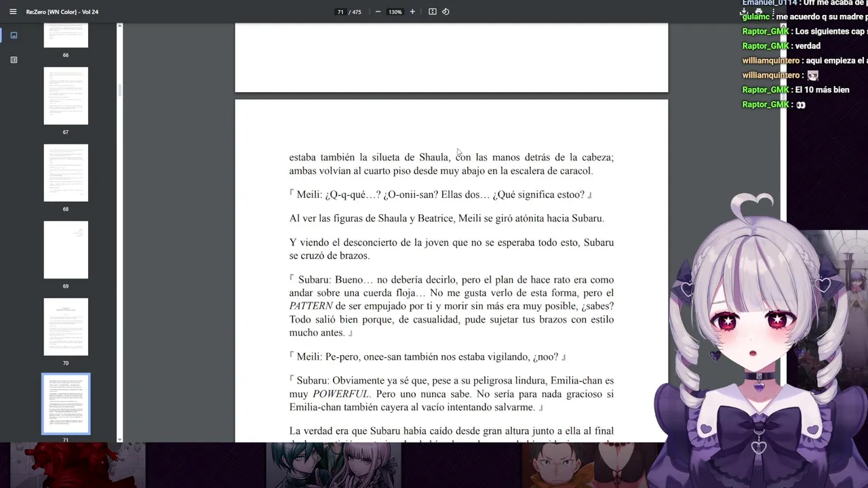This screenshot has height=488, width=868.
Task: Click the dialogue line 'Meili: Pe-pero, onee-san'
Action: pyautogui.click(x=428, y=357)
